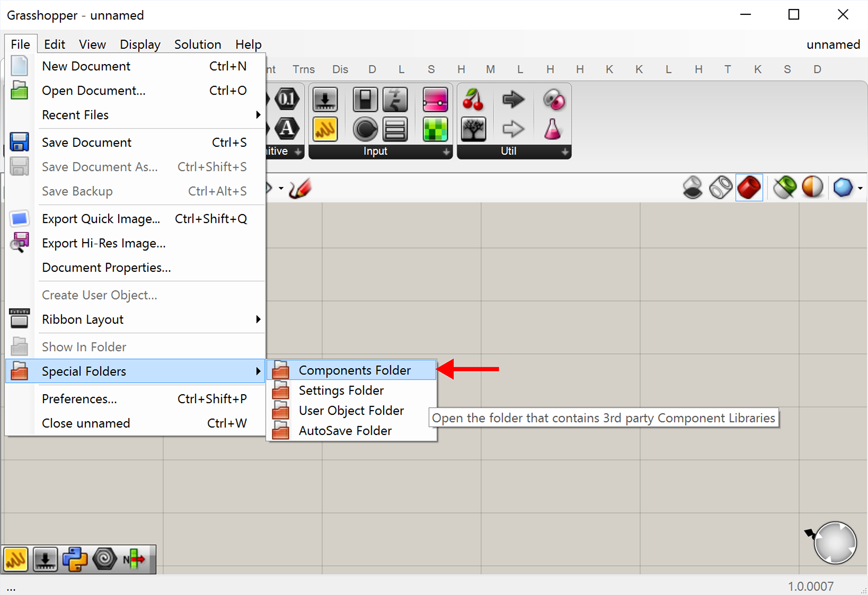Expand the Input panel with its plus
The width and height of the screenshot is (868, 595).
[x=447, y=152]
